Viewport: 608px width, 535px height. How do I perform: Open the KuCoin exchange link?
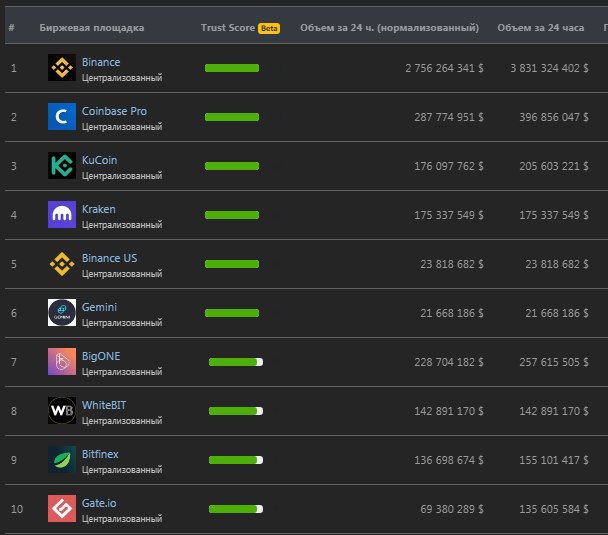(x=99, y=160)
